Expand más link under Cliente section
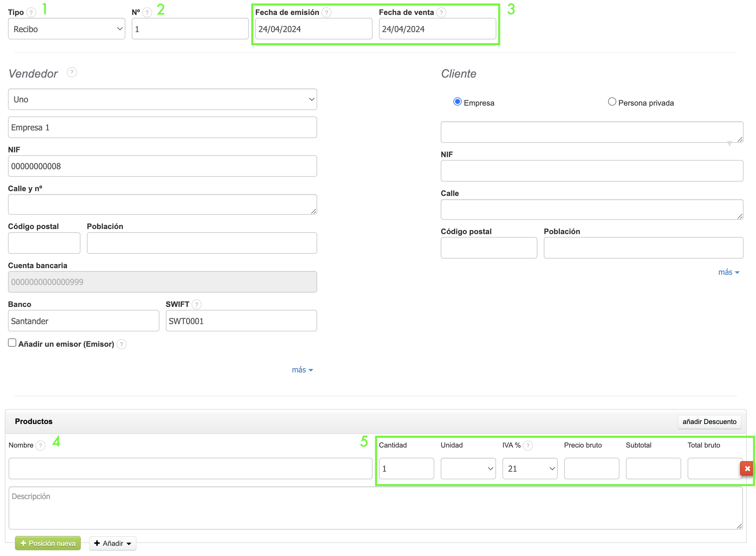756x556 pixels. (728, 272)
